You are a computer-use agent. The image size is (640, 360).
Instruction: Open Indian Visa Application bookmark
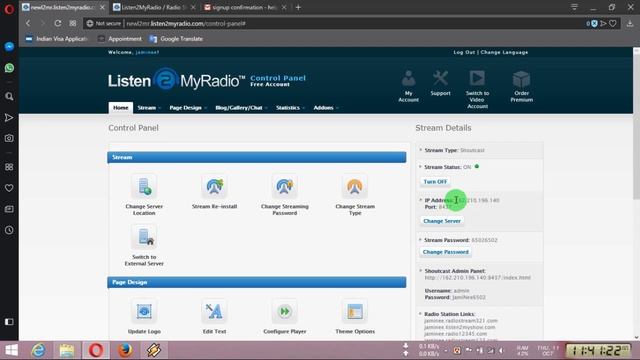tap(57, 39)
